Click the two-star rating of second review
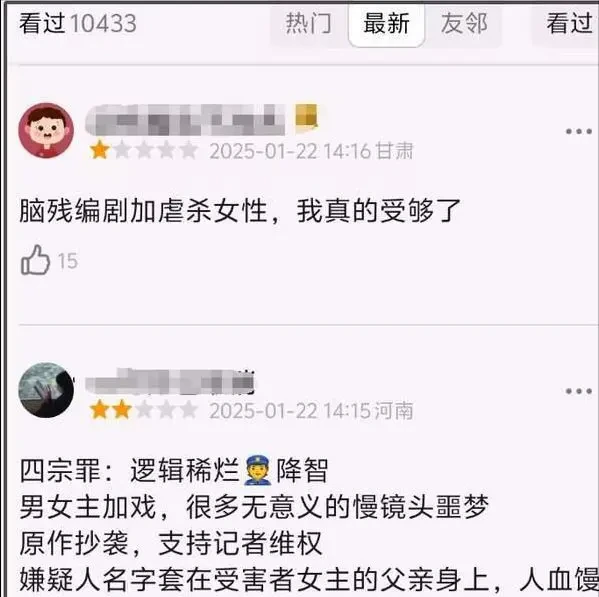599x597 pixels. (144, 410)
